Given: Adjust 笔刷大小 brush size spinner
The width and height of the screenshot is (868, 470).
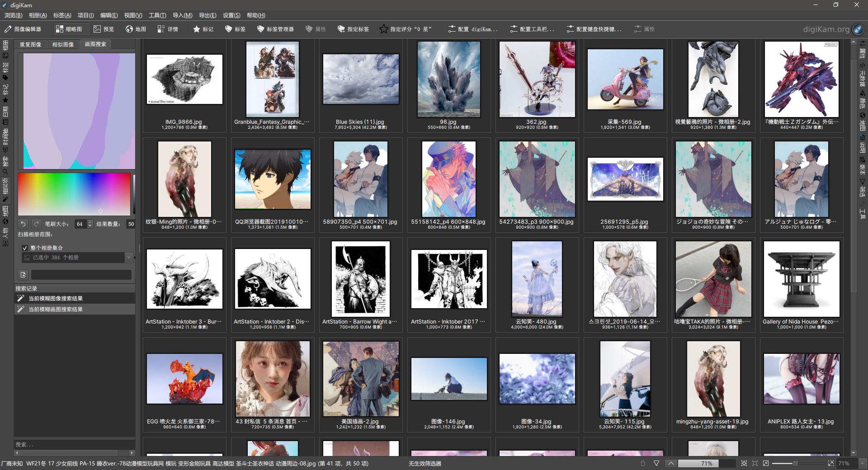Looking at the screenshot, I should [x=84, y=224].
